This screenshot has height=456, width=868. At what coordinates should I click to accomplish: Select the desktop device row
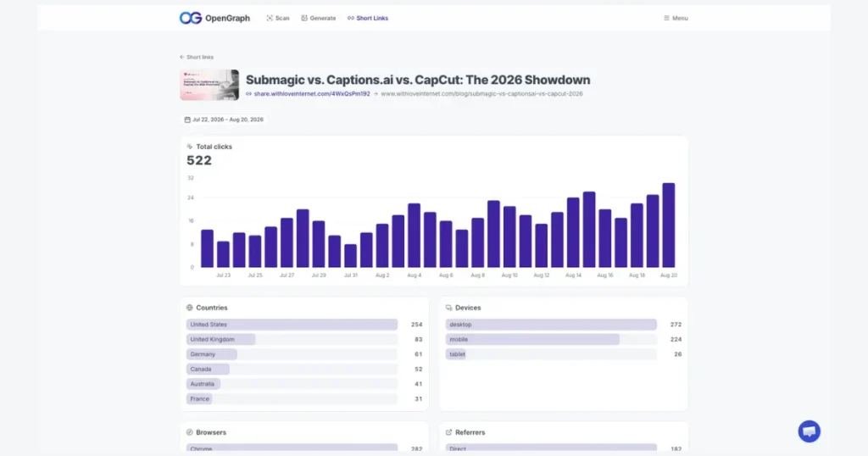564,325
